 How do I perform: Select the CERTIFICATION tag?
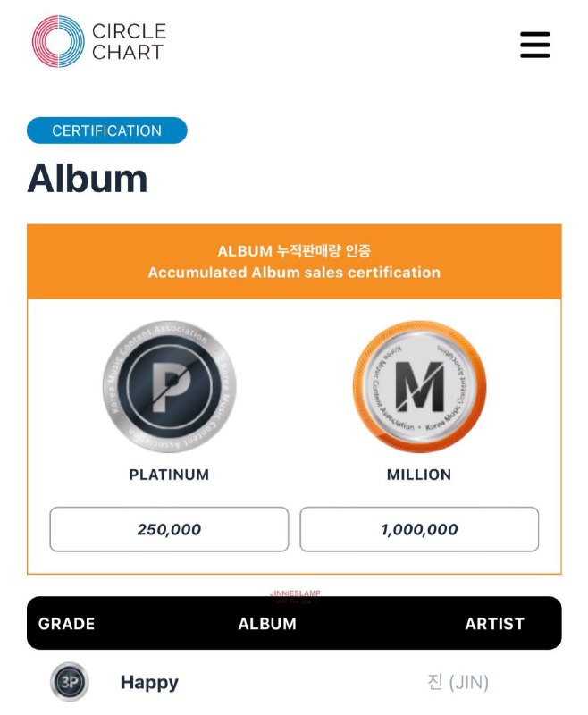click(106, 130)
